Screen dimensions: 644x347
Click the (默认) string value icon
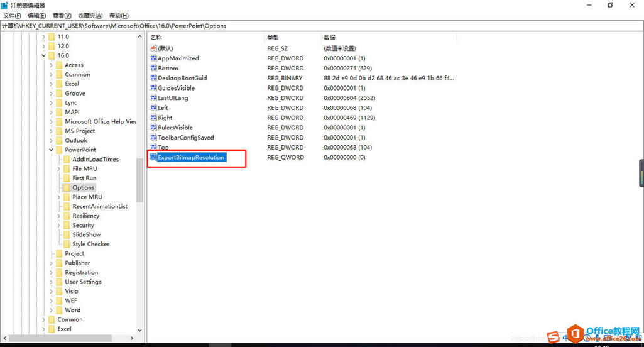tap(153, 48)
